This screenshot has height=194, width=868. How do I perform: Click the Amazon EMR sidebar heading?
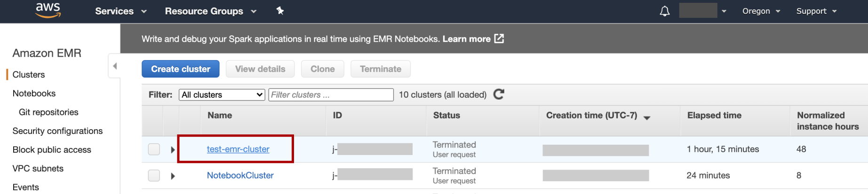click(x=47, y=53)
